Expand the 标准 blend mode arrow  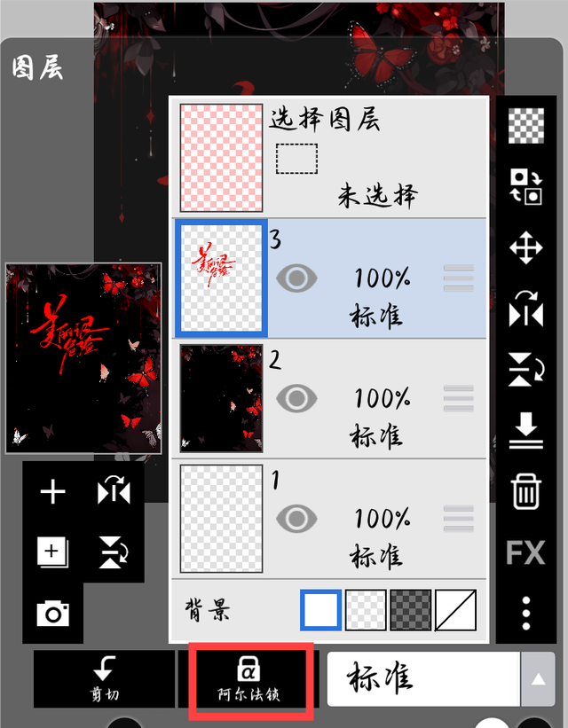(x=538, y=678)
